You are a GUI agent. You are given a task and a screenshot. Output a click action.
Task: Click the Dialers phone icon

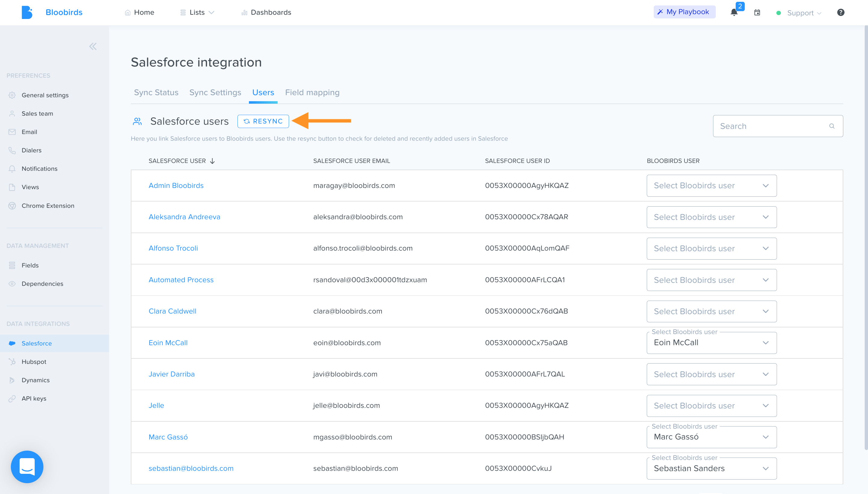tap(12, 150)
